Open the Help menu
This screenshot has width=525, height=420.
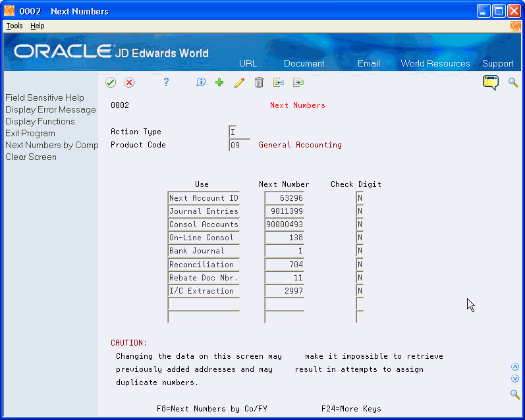[37, 26]
